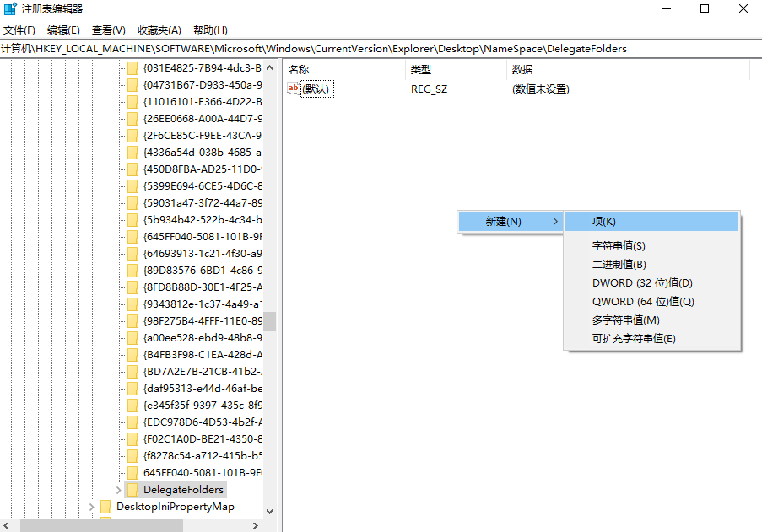Click folder icon of {a00ee528-ebd9-48b8 key
Viewport: 762px width, 532px height.
[132, 338]
